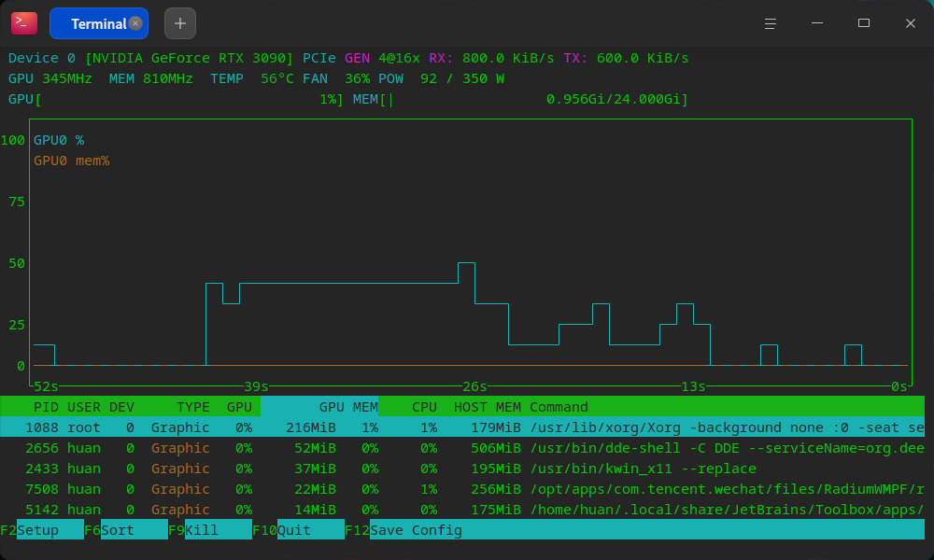The width and height of the screenshot is (934, 560).
Task: Select the dde-shell process row, PID 2656
Action: 462,448
